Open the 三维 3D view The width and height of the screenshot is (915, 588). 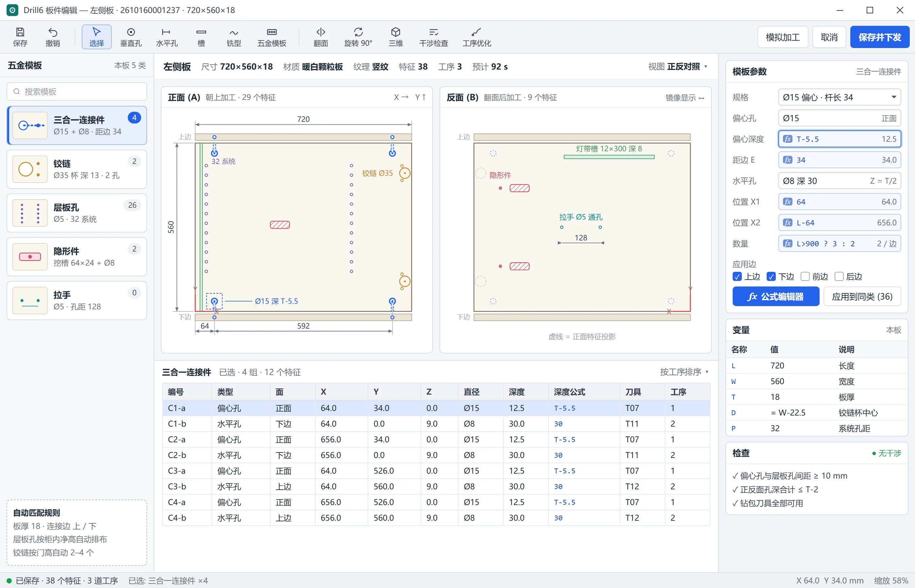pos(396,37)
